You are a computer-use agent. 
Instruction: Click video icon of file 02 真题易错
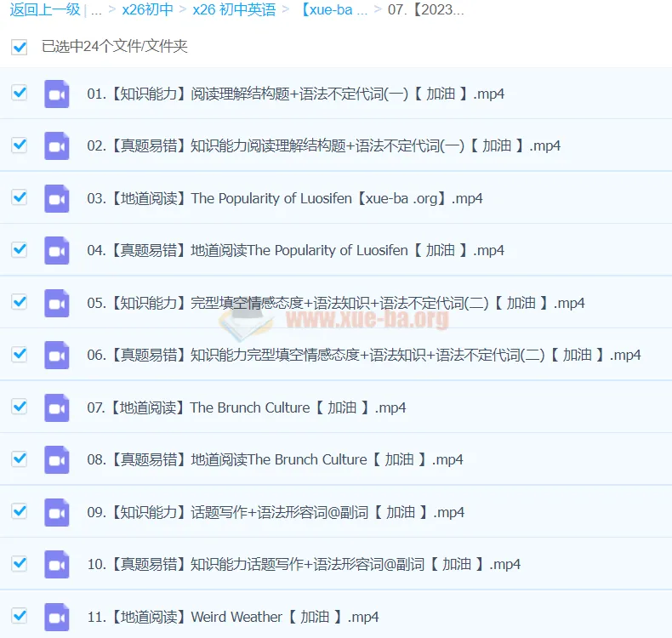57,145
